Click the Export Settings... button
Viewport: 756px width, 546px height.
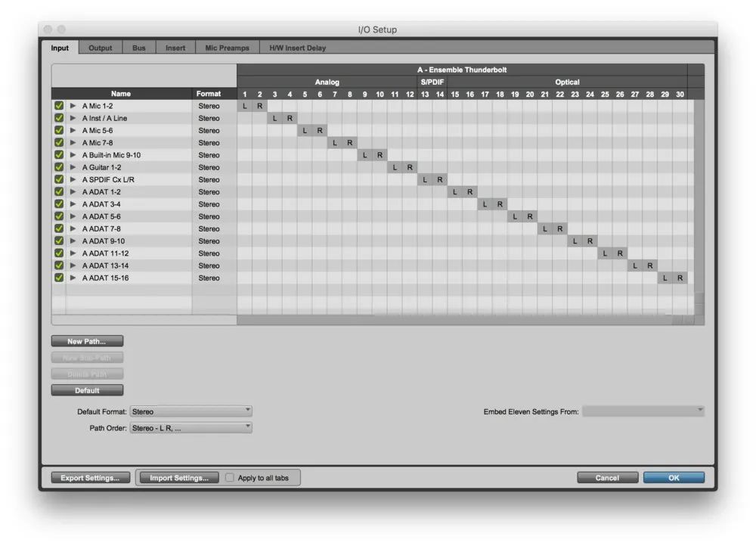[x=90, y=478]
